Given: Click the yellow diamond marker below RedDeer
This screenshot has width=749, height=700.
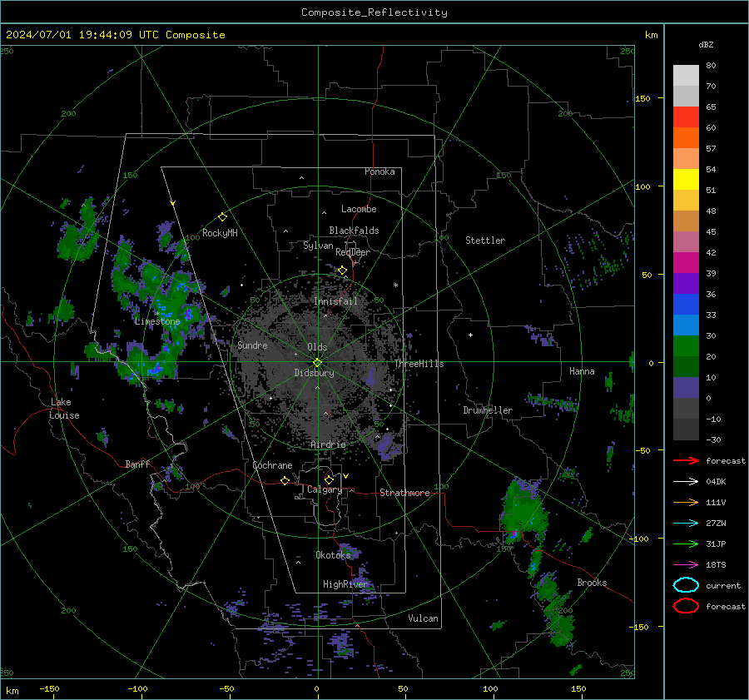Looking at the screenshot, I should coord(343,271).
